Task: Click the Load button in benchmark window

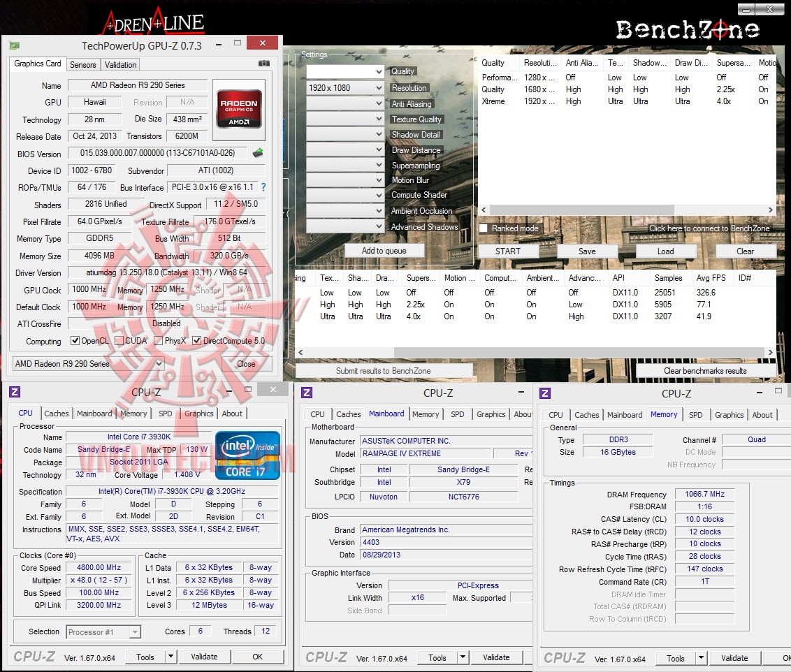Action: [666, 251]
